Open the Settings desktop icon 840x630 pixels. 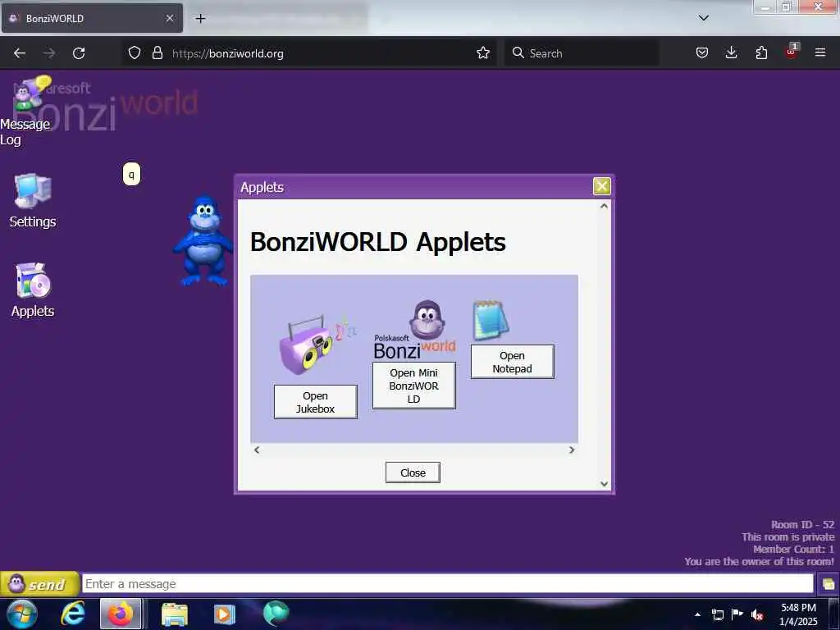click(33, 200)
